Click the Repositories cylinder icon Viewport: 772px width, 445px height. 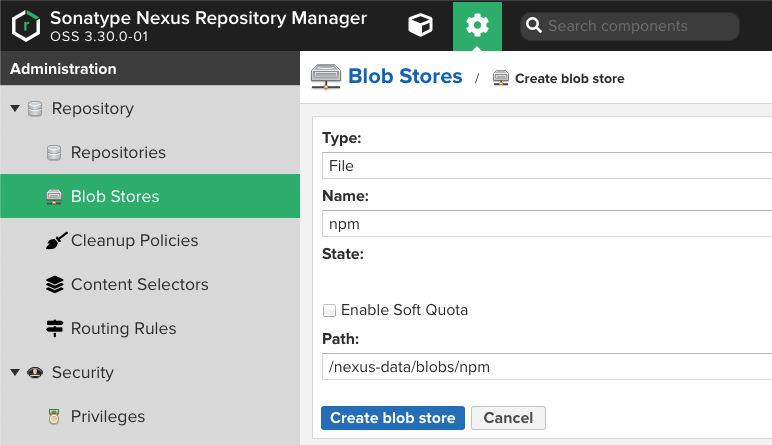(54, 153)
